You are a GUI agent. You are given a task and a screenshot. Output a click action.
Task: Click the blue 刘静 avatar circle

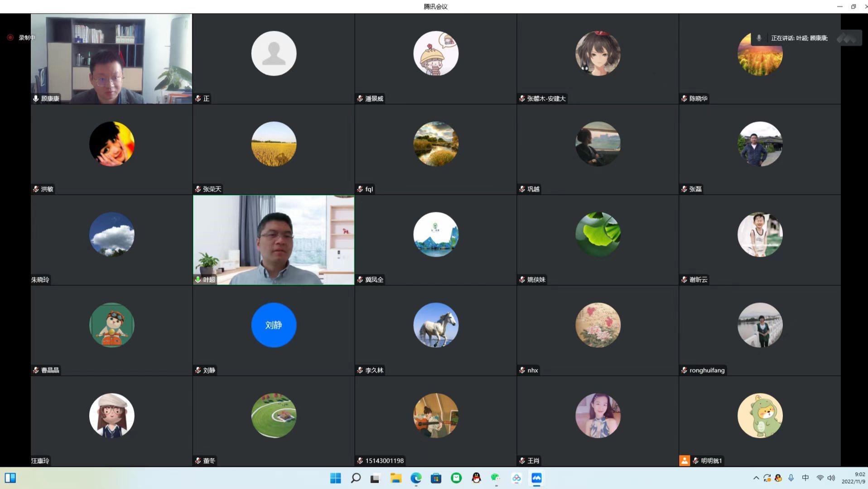click(274, 325)
